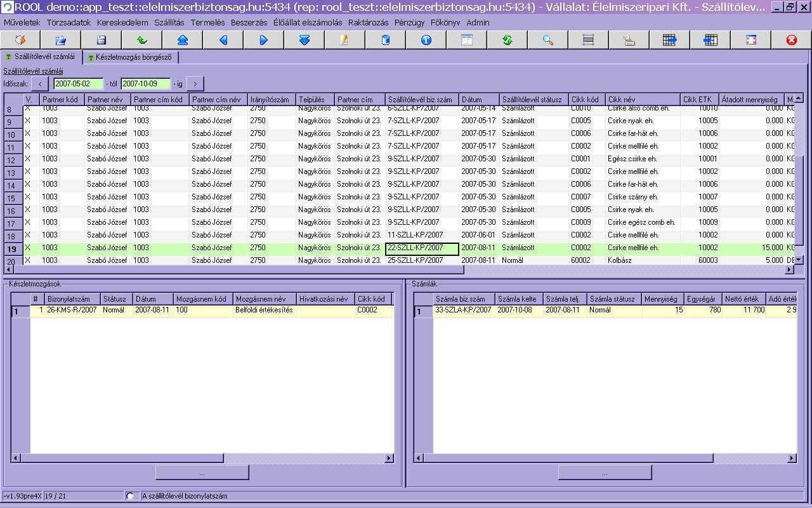Open the Kereskedelem menu
The width and height of the screenshot is (812, 508).
(122, 22)
